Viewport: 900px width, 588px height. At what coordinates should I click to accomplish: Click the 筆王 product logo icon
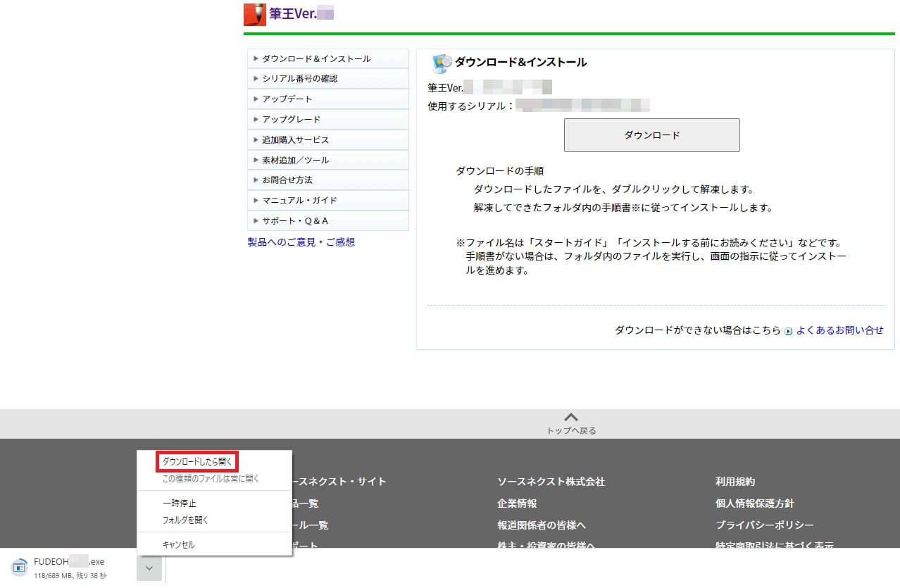[x=255, y=14]
